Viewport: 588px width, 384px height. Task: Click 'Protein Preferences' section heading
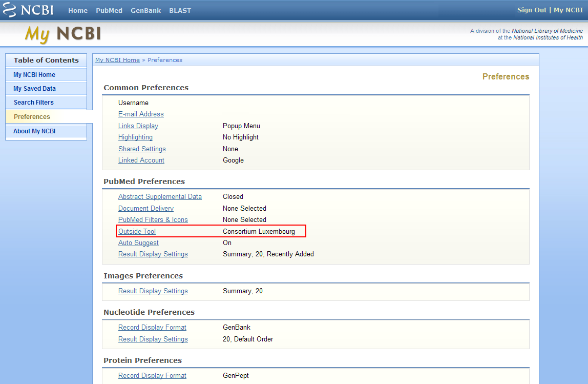[142, 360]
